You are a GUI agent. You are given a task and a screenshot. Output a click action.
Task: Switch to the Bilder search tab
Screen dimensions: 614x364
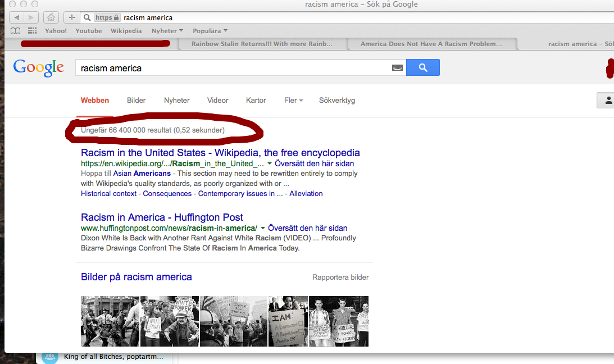coord(136,101)
